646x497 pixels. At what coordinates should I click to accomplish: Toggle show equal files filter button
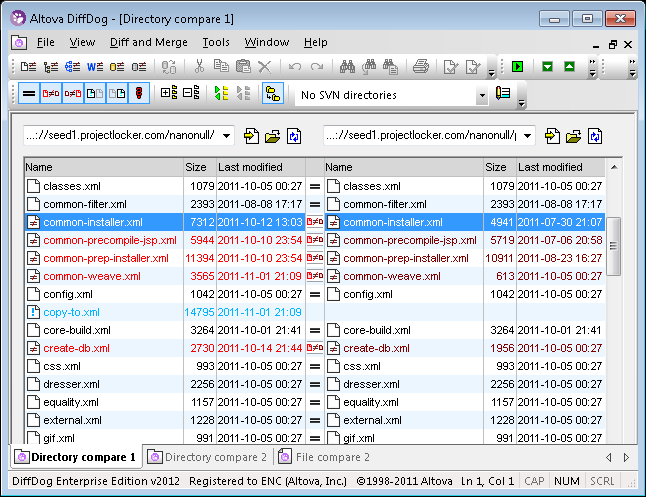(x=29, y=94)
